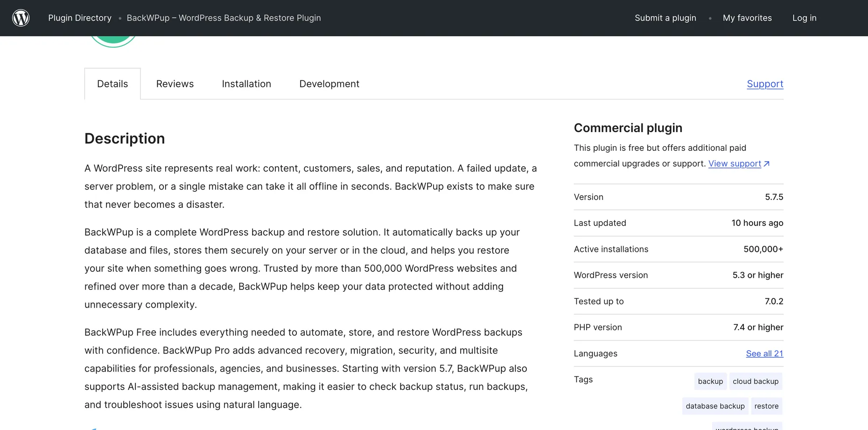The height and width of the screenshot is (430, 868).
Task: Select the Details tab
Action: tap(112, 84)
